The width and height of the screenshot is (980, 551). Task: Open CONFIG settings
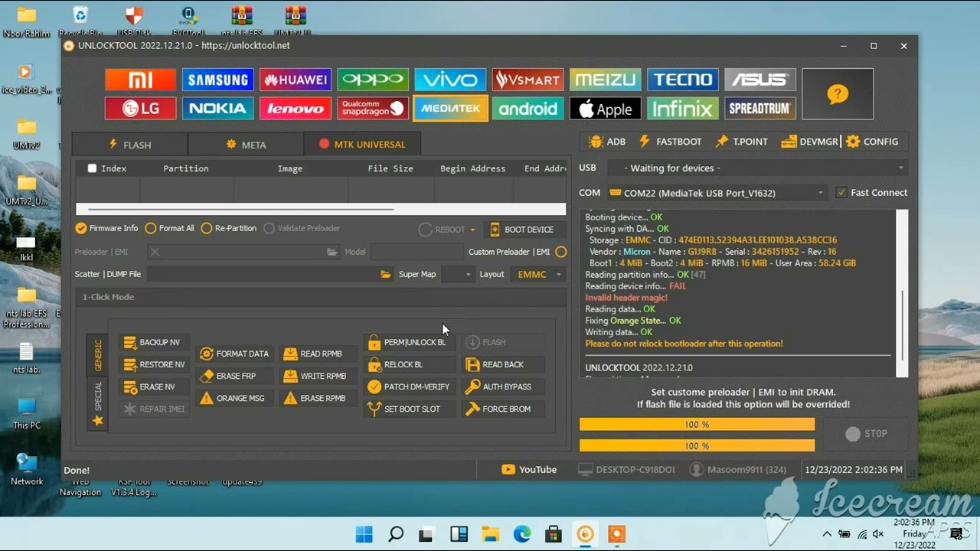872,142
